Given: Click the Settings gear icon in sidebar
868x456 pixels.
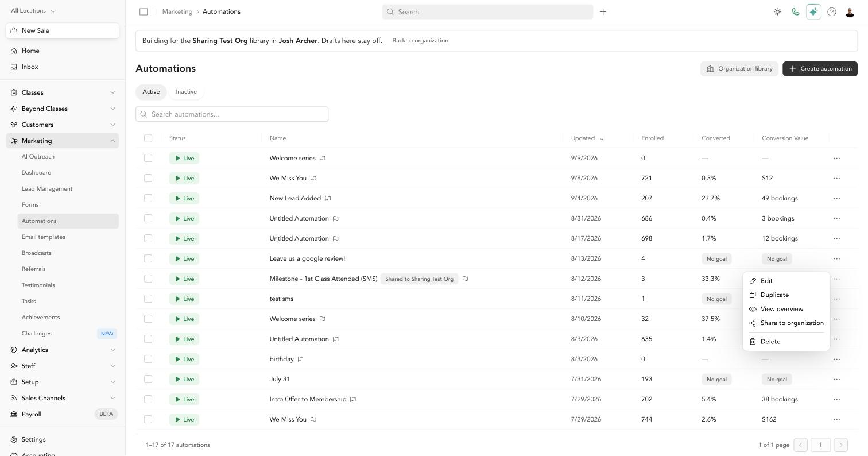Looking at the screenshot, I should click(14, 439).
